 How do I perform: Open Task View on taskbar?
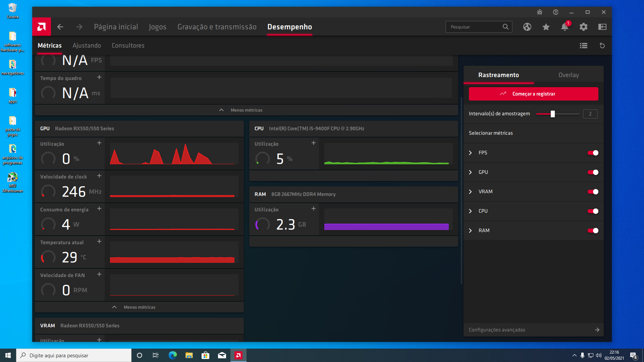[156, 355]
